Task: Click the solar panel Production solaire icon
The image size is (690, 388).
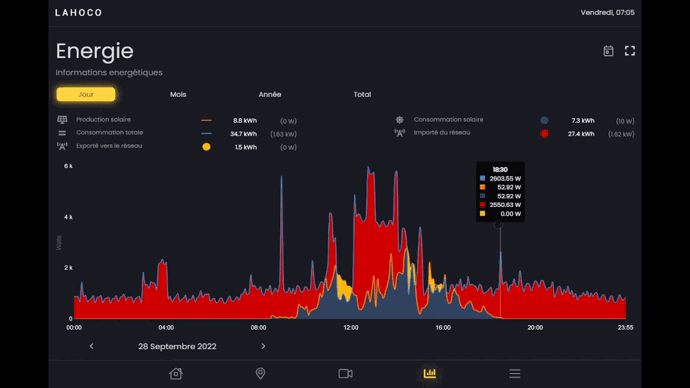Action: pyautogui.click(x=62, y=120)
